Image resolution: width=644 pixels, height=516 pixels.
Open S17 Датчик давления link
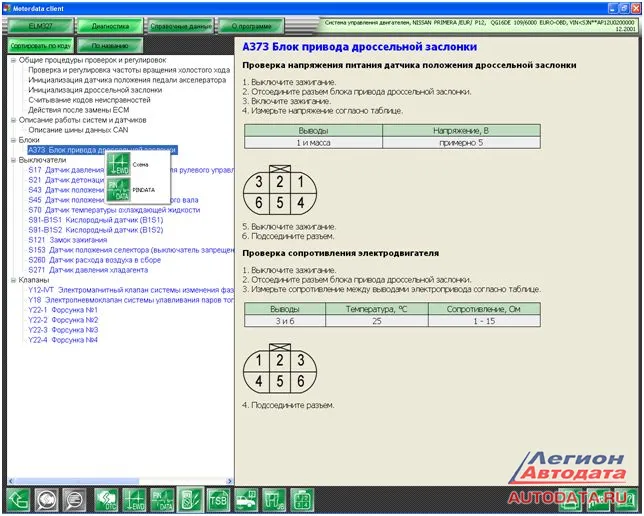pos(66,170)
